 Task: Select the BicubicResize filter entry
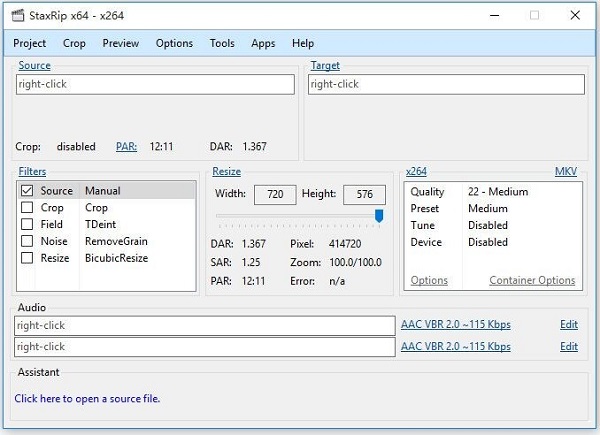(x=116, y=258)
